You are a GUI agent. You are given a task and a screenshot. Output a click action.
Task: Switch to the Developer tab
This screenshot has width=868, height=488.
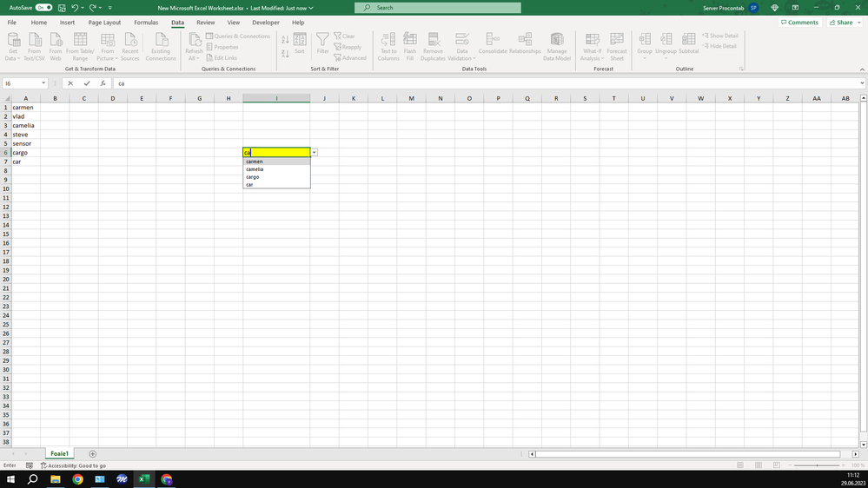(266, 23)
